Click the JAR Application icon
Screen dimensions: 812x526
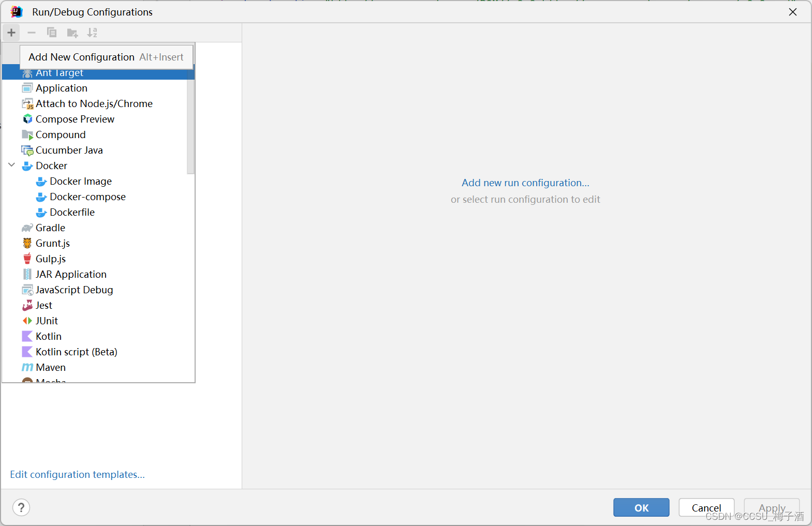(27, 274)
